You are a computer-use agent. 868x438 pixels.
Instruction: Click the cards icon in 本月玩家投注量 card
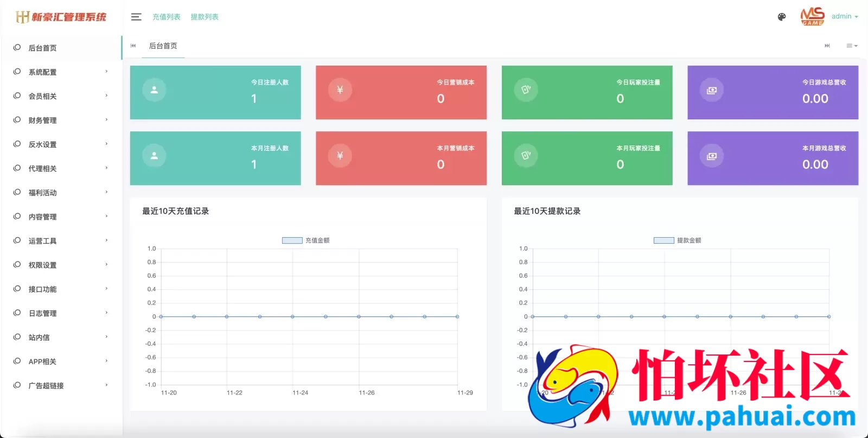[x=526, y=156]
